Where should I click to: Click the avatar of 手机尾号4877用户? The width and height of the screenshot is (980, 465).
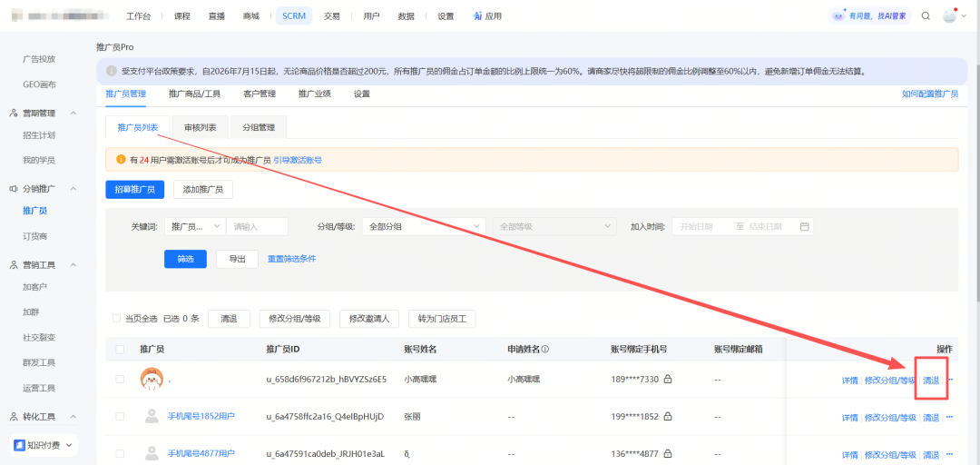coord(152,454)
